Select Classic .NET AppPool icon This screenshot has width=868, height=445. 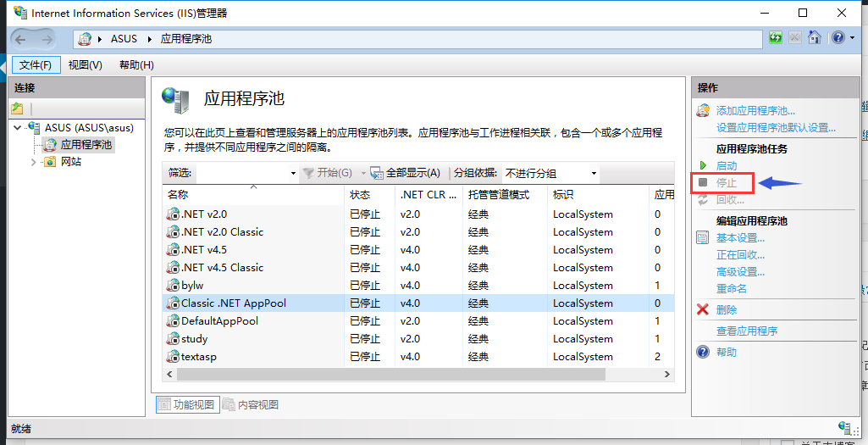[x=173, y=303]
